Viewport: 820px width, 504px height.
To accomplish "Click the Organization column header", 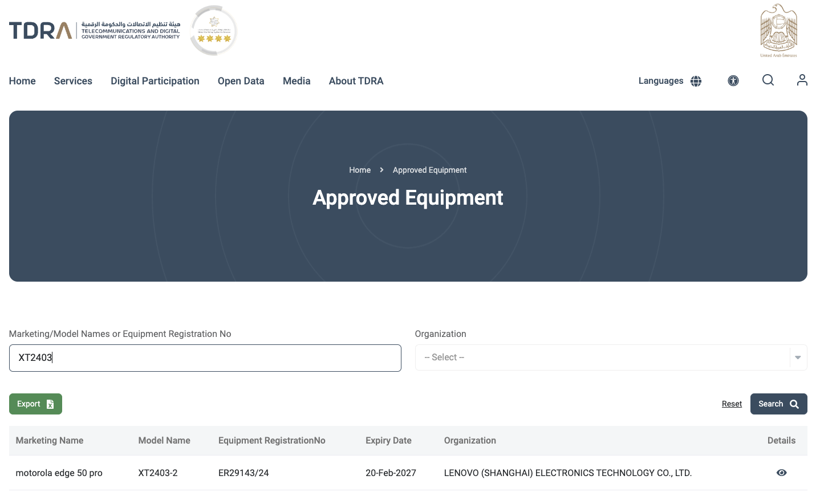I will [470, 440].
